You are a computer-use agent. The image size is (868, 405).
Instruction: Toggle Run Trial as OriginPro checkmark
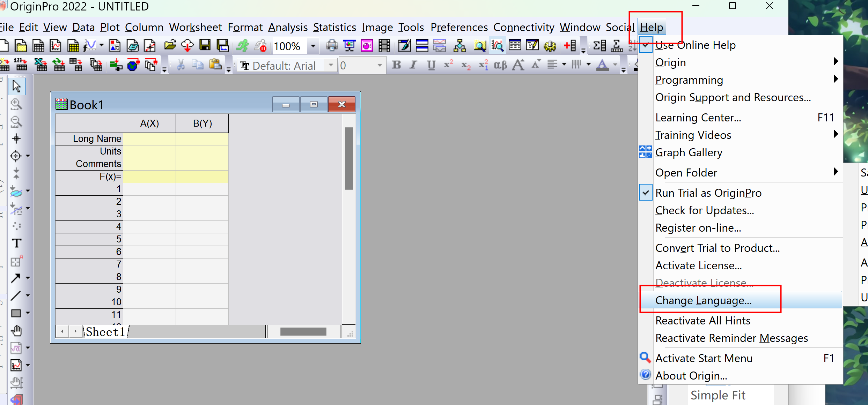[x=708, y=193]
